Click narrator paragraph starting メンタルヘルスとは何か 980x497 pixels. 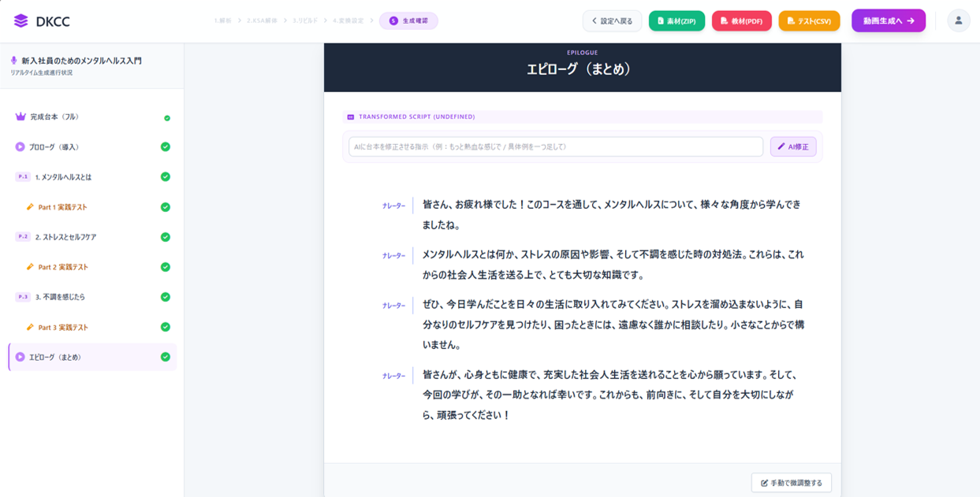(x=613, y=265)
